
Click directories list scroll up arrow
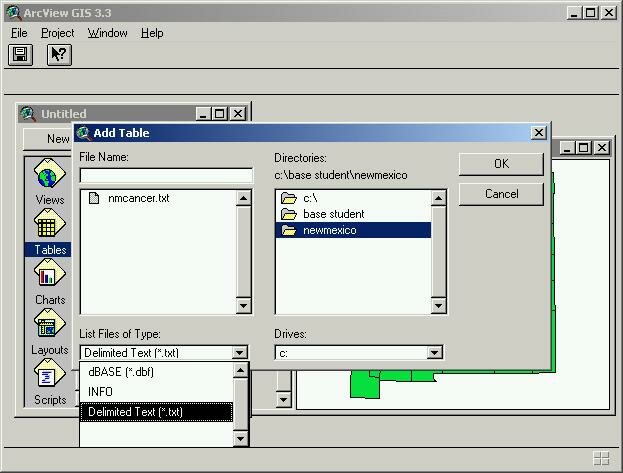pyautogui.click(x=438, y=198)
